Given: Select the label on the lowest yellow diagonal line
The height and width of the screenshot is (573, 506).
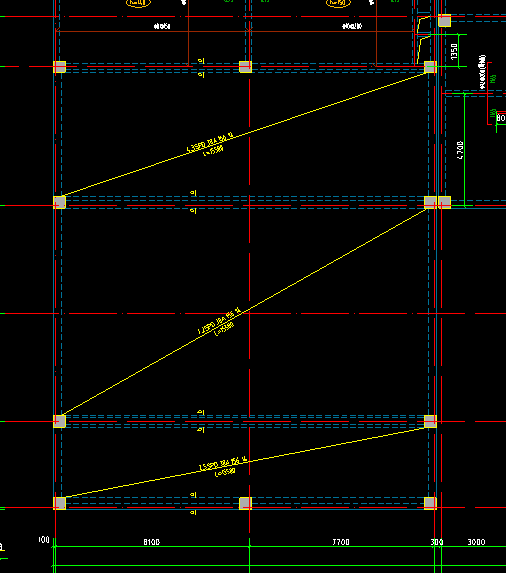Looking at the screenshot, I should (223, 467).
